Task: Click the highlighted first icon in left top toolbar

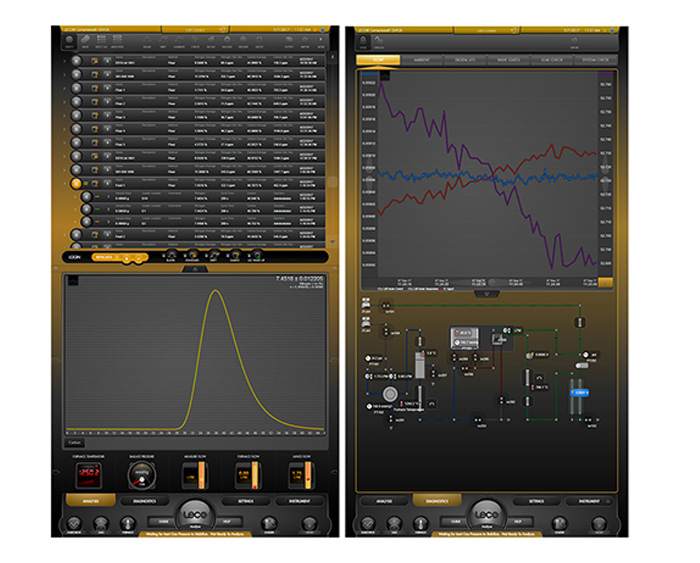Action: (x=69, y=43)
